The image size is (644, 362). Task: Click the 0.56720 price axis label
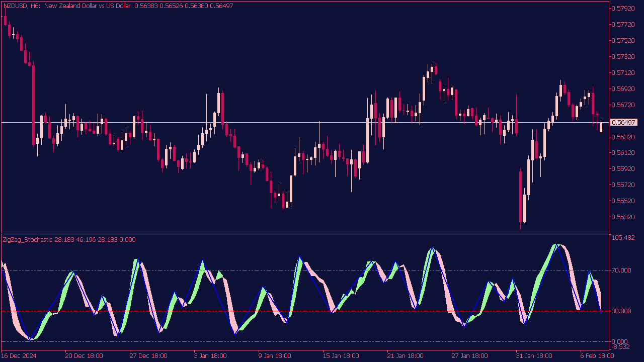tap(624, 105)
